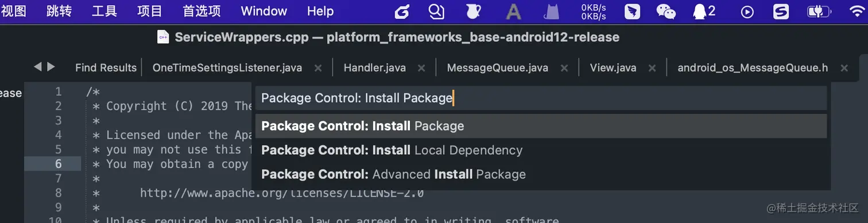
Task: Close the android_os_MessageQueue.h tab
Action: (844, 68)
